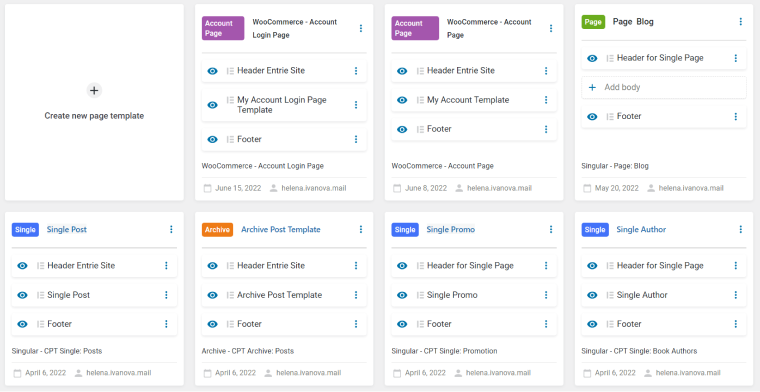The height and width of the screenshot is (392, 760).
Task: Open options for My Account Template row
Action: (546, 100)
